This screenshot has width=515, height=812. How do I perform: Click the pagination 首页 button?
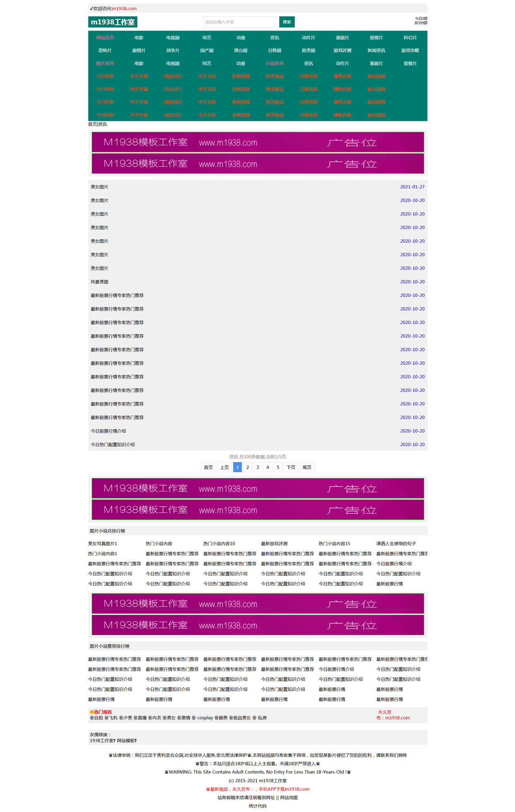pos(208,467)
